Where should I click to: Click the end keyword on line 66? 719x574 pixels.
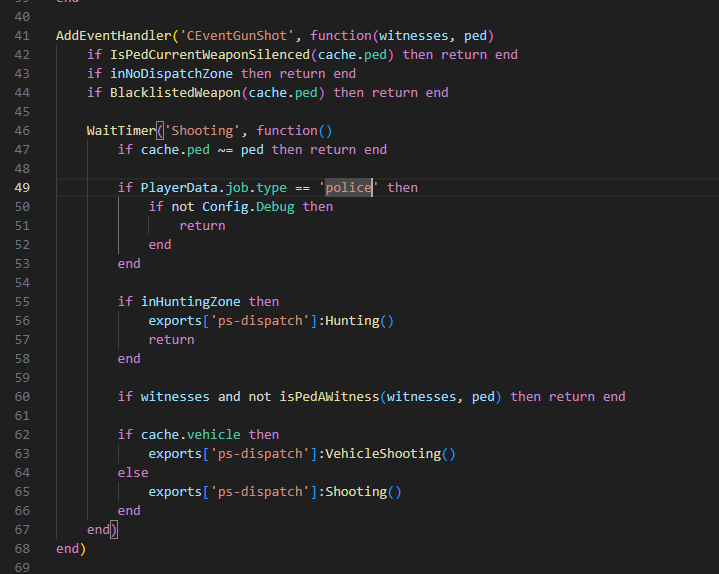(x=129, y=511)
